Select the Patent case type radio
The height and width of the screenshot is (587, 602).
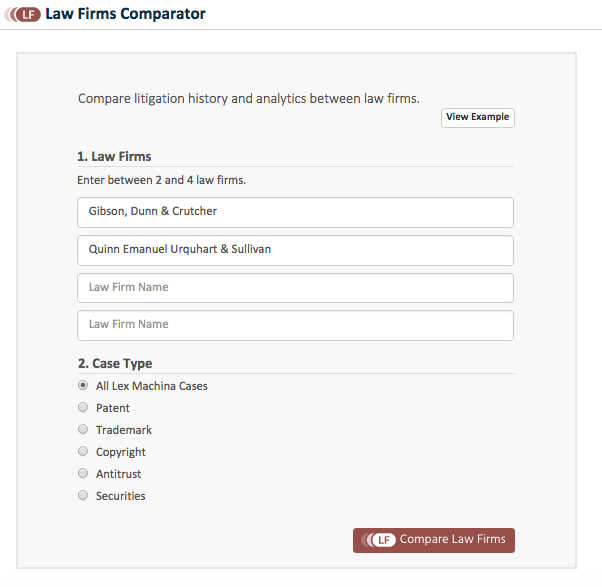tap(83, 408)
